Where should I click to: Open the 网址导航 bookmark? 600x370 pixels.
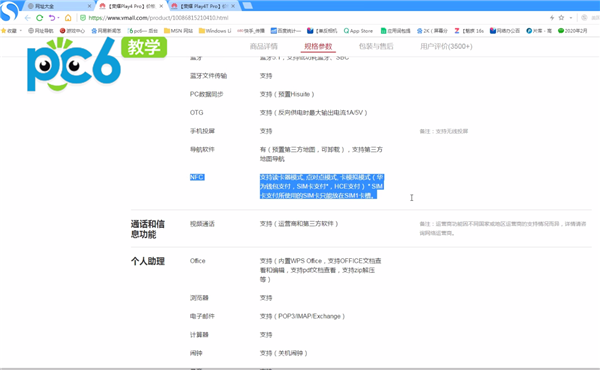tap(41, 31)
